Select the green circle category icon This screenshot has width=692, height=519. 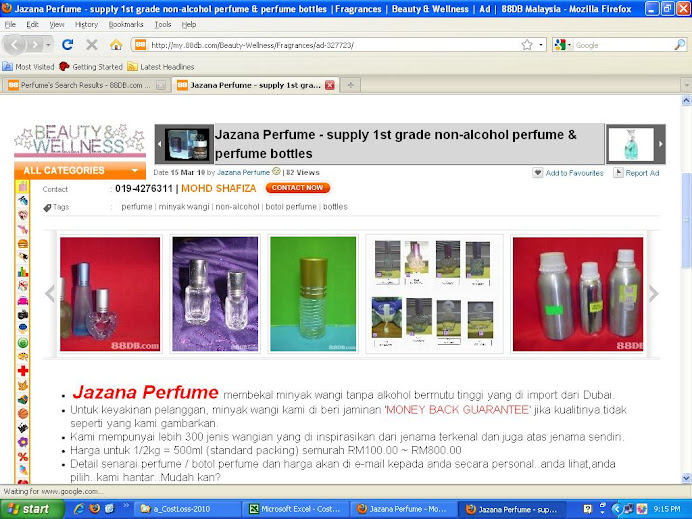click(23, 342)
